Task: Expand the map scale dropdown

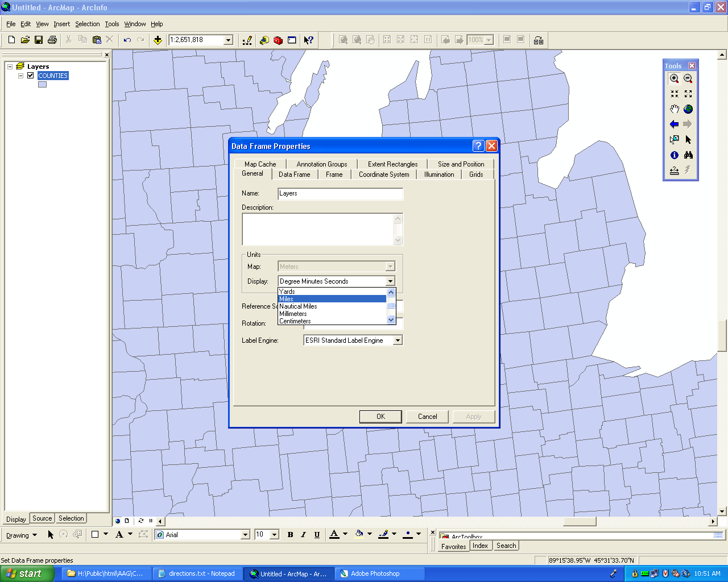Action: pyautogui.click(x=229, y=40)
